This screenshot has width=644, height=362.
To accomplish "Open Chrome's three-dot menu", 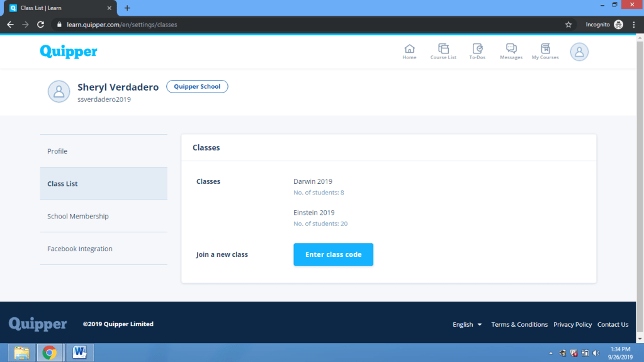I will pos(634,25).
